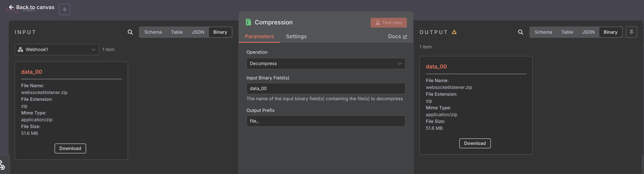This screenshot has height=174, width=644.
Task: Search the OUTPUT panel with magnifier icon
Action: pyautogui.click(x=520, y=32)
